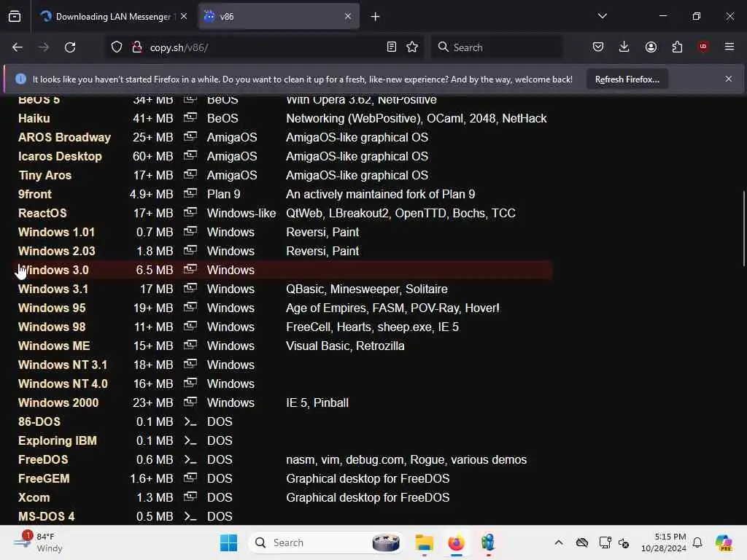747x560 pixels.
Task: Open FreeGEM link
Action: click(x=44, y=479)
